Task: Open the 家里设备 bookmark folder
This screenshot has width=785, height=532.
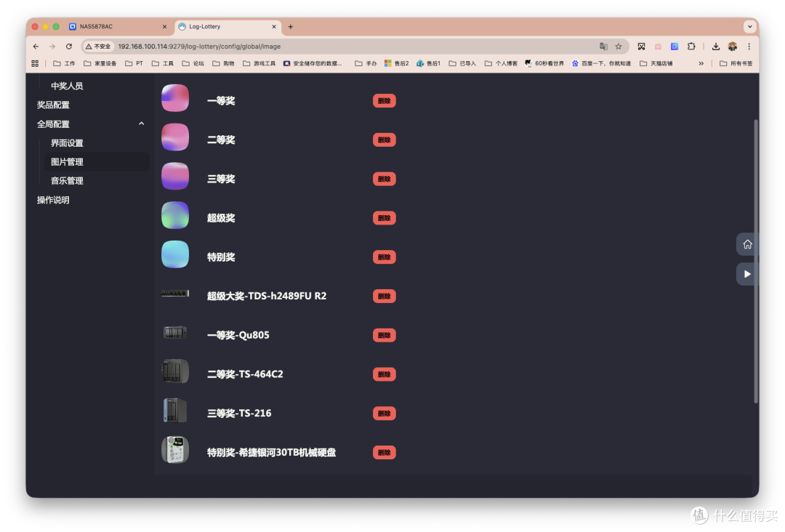Action: pos(100,63)
